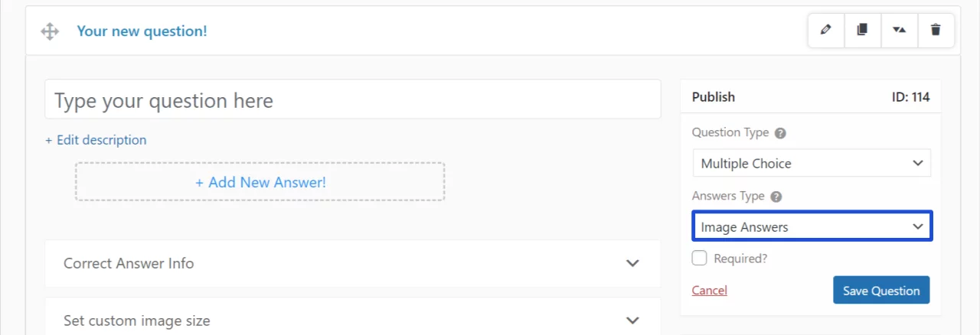Image resolution: width=980 pixels, height=335 pixels.
Task: Collapse the question with the arrows icon
Action: point(899,31)
